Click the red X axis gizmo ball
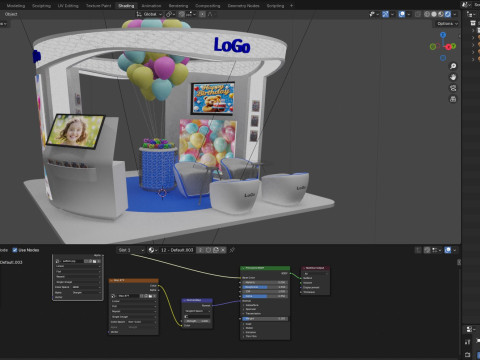This screenshot has width=480, height=360. [x=448, y=47]
